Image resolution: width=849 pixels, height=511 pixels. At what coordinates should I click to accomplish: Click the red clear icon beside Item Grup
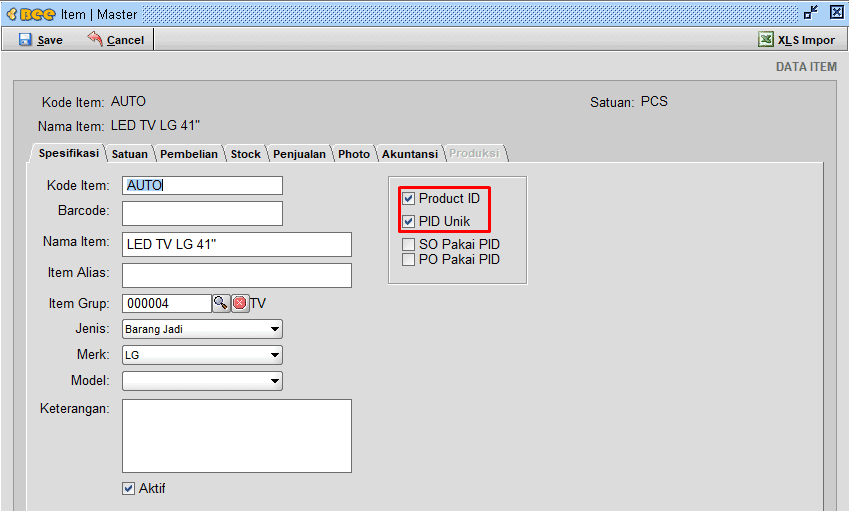(240, 303)
